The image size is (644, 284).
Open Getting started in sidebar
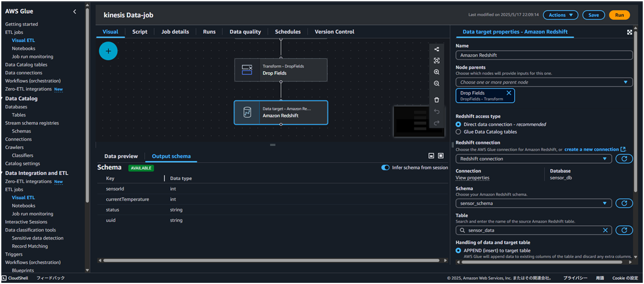[x=21, y=24]
